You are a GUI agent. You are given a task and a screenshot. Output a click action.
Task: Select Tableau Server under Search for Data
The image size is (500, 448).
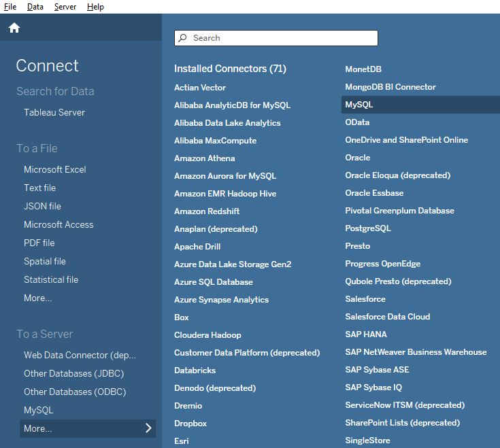click(54, 112)
